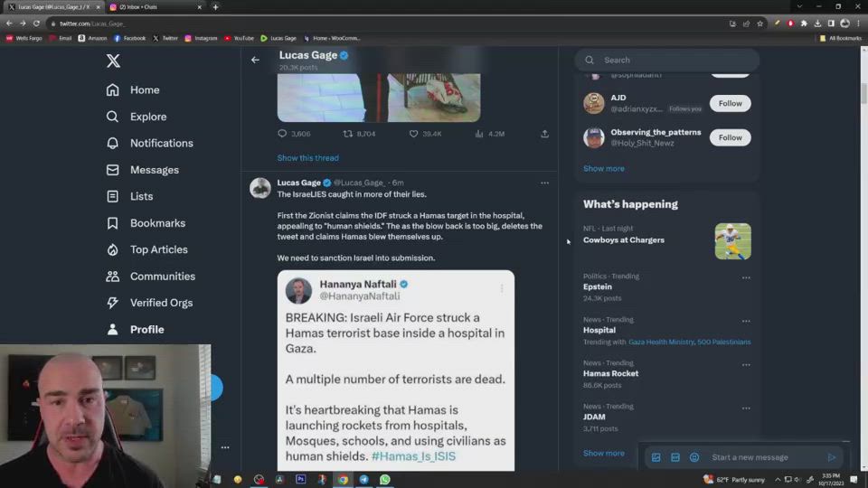Open more options on Lucas Gage tweet
This screenshot has height=488, width=868.
(x=544, y=183)
